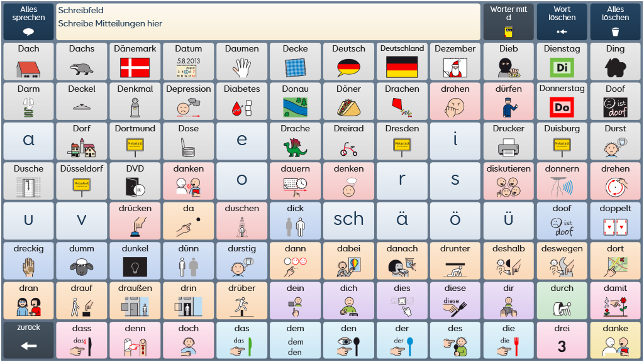644x362 pixels.
Task: Choose the Drucker printer icon
Action: pos(508,141)
